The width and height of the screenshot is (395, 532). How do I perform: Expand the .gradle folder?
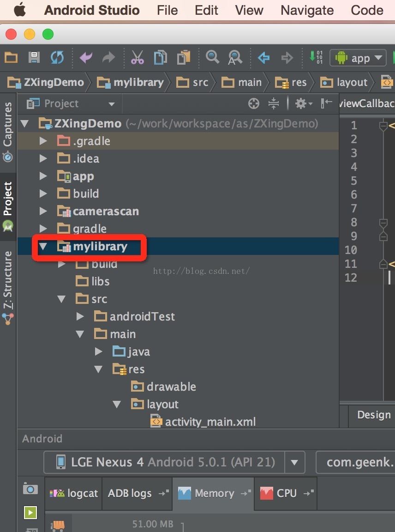pyautogui.click(x=43, y=141)
